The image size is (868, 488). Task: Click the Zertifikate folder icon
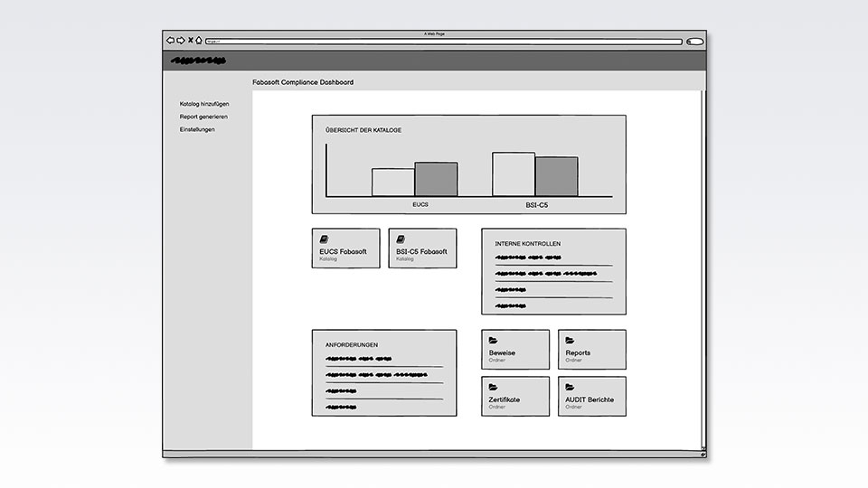[x=494, y=388]
